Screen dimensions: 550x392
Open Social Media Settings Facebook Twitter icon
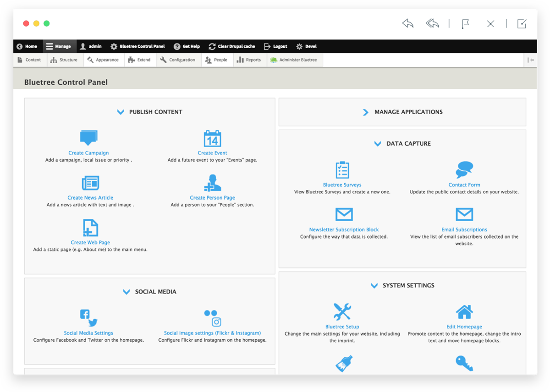(88, 318)
